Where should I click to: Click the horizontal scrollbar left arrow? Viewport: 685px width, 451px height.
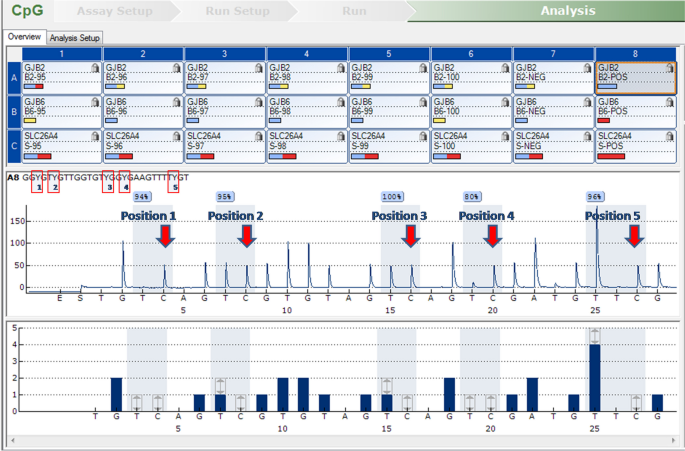(13, 440)
